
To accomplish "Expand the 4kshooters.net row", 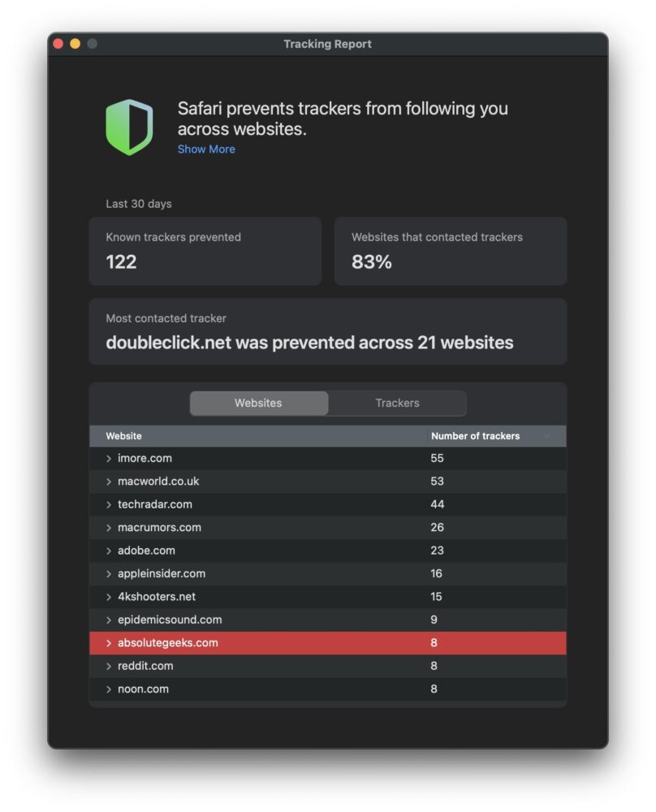I will click(x=109, y=597).
